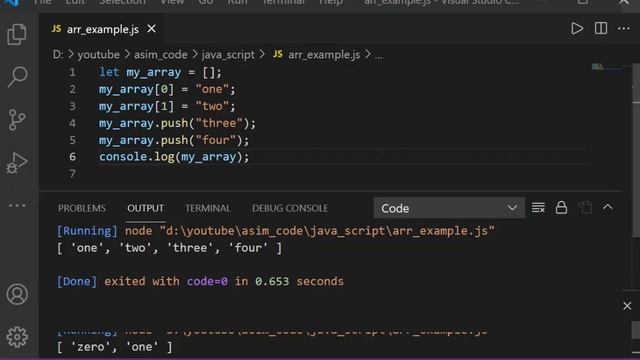
Task: Run the code with the play button
Action: click(577, 29)
